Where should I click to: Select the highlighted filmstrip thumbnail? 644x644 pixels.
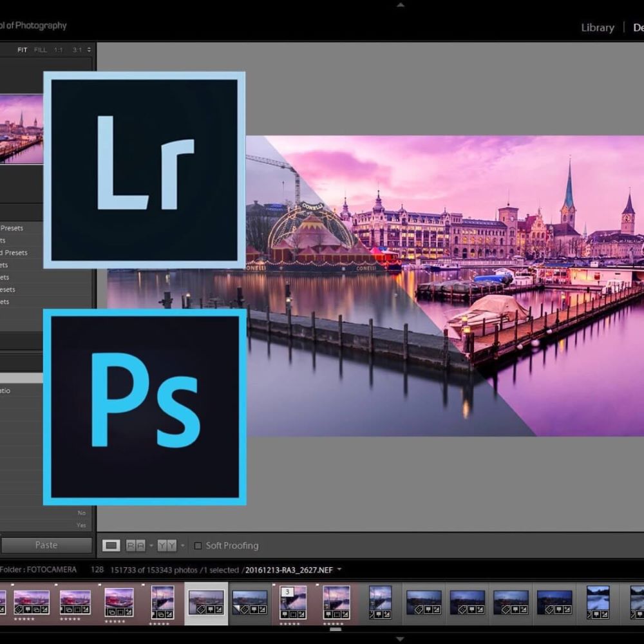coord(206,603)
